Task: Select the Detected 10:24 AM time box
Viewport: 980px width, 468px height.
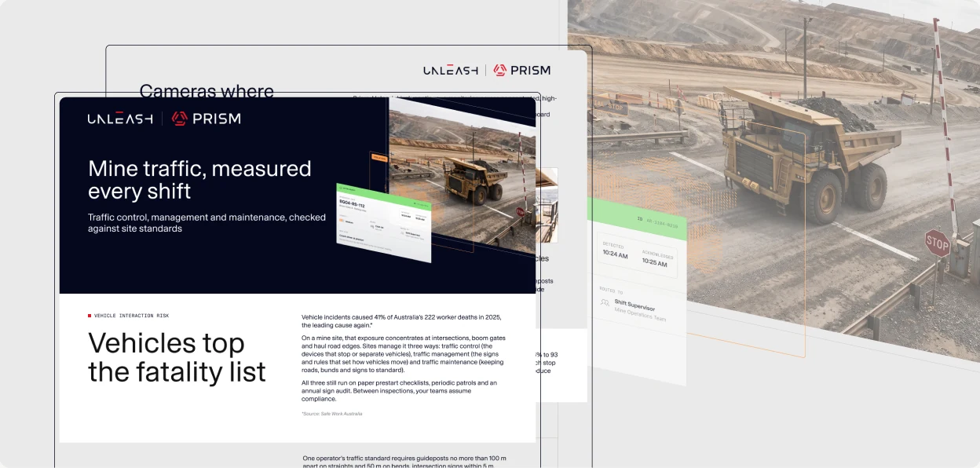Action: [615, 250]
